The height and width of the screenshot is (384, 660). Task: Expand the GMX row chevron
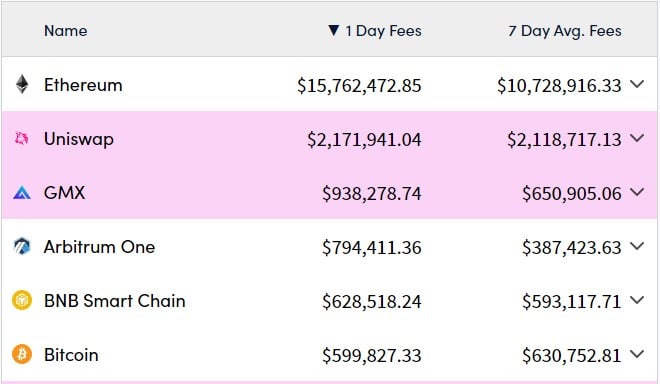tap(637, 192)
